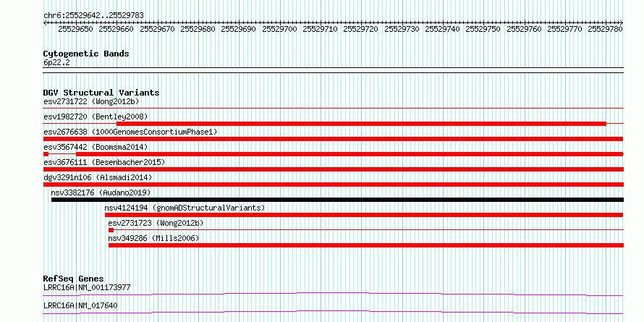Click ruler tick label 25529780
This screenshot has height=322, width=644.
pos(606,29)
